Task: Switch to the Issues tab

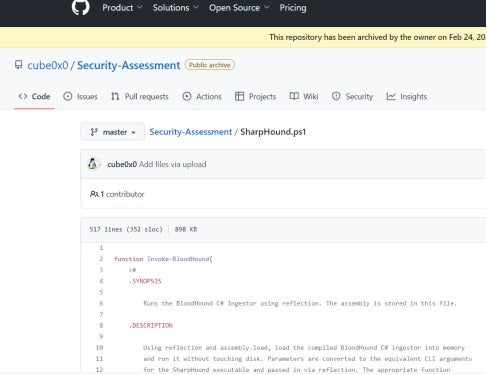Action: click(80, 97)
